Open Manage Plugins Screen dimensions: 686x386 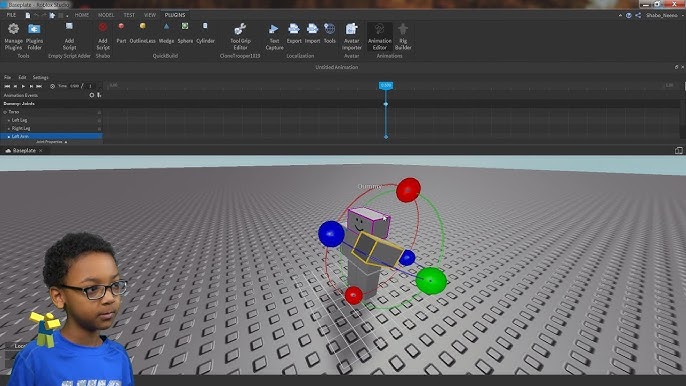click(x=13, y=37)
